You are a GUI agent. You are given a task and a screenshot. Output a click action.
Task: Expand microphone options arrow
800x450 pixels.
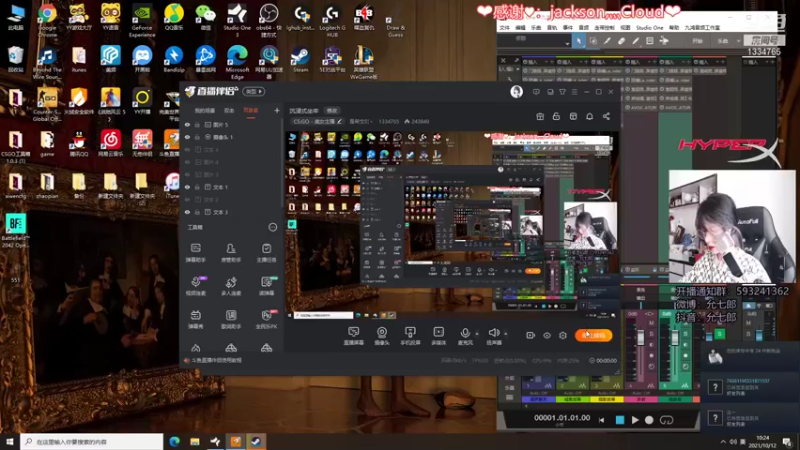[477, 334]
